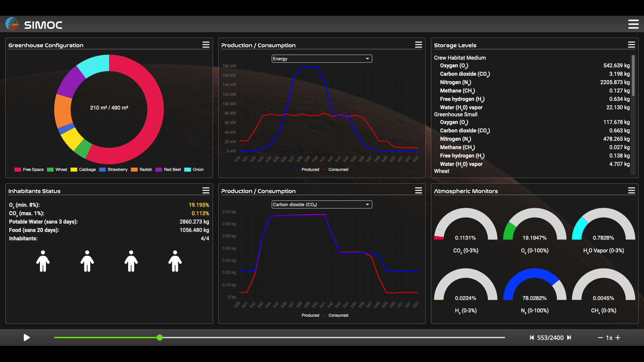Open top Production / Consumption panel menu
The image size is (644, 362).
(x=418, y=45)
